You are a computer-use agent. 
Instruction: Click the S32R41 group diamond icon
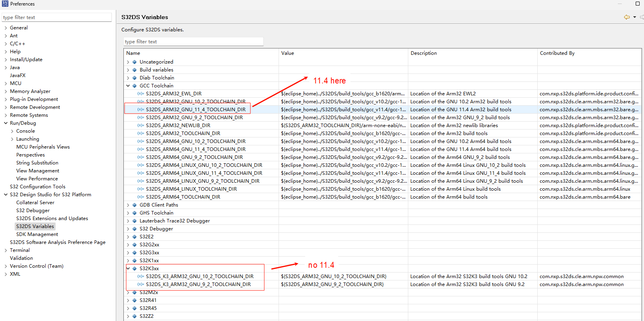[x=135, y=300]
